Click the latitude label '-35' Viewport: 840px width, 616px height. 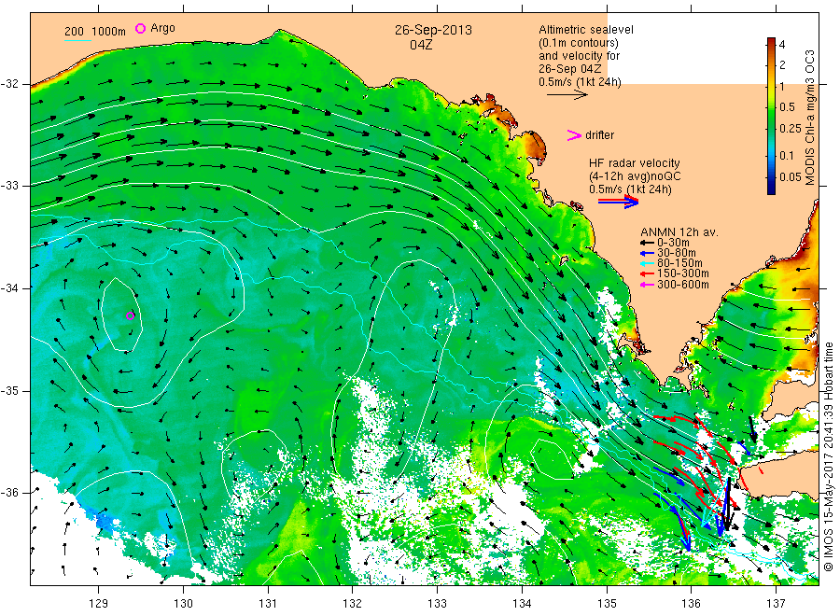point(9,391)
